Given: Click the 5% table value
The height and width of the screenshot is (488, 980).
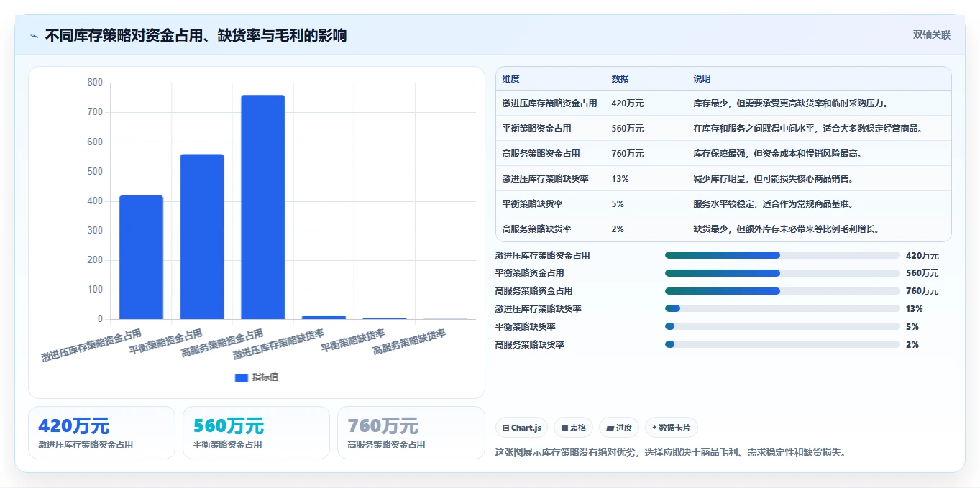Looking at the screenshot, I should pyautogui.click(x=618, y=204).
